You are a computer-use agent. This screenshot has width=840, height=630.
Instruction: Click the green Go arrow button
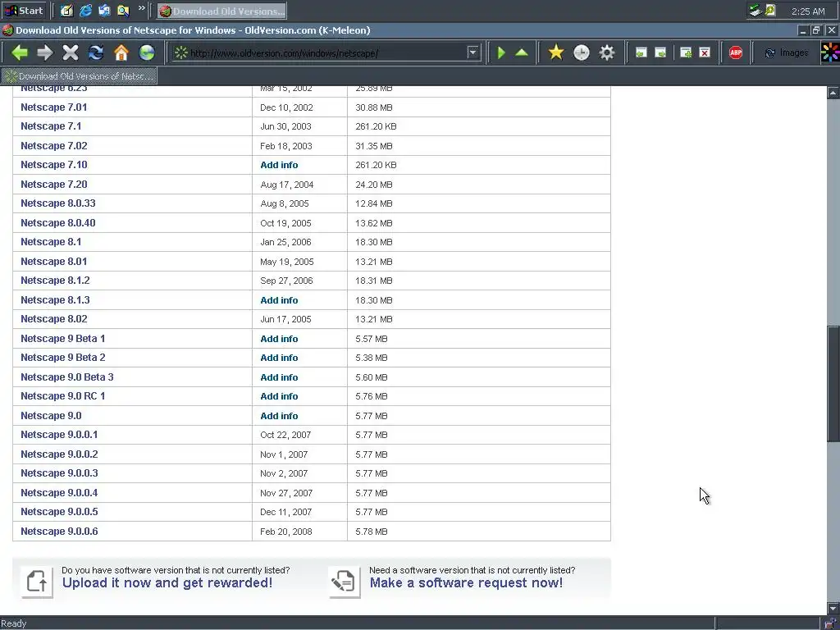point(501,52)
